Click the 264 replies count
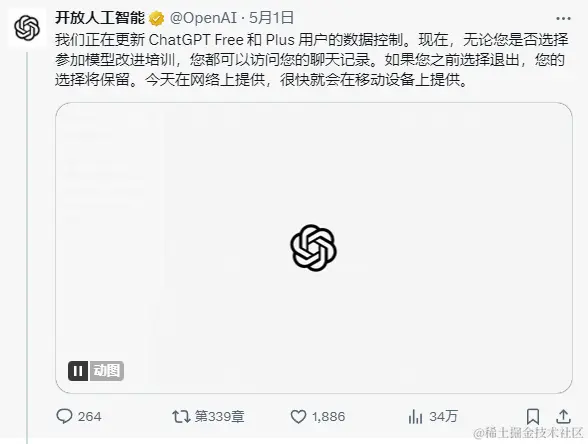 [90, 417]
